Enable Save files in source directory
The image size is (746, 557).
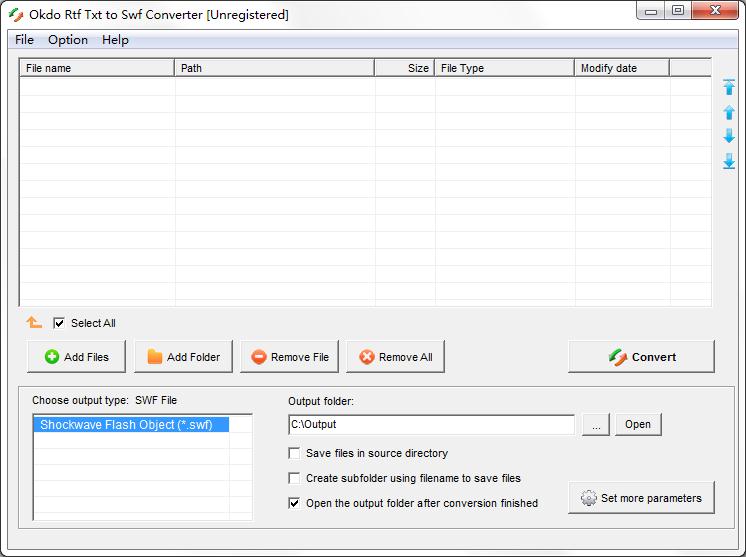(x=294, y=453)
